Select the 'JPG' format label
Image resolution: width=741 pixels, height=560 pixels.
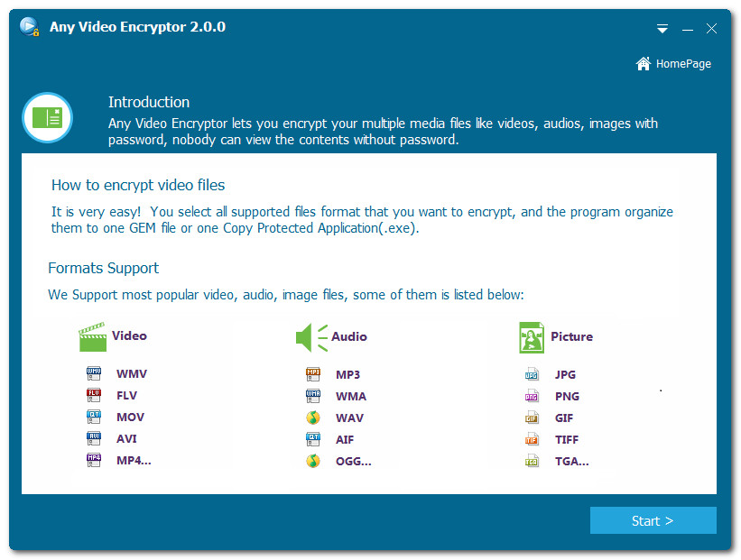(x=565, y=375)
